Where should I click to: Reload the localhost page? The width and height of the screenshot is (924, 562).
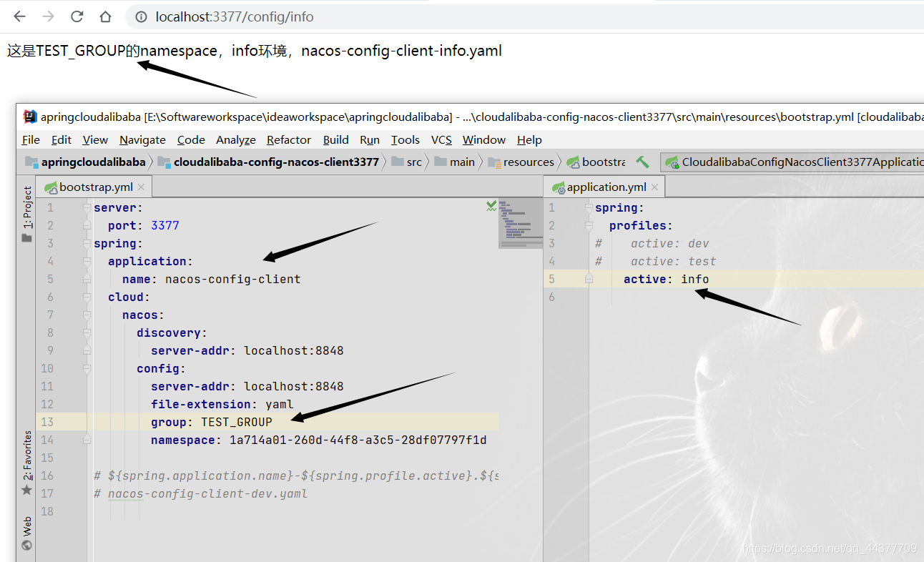[x=77, y=16]
